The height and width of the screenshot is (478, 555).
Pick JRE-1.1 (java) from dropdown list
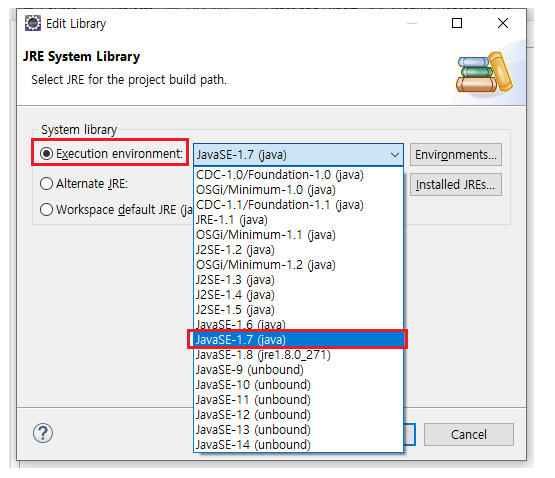pyautogui.click(x=298, y=220)
